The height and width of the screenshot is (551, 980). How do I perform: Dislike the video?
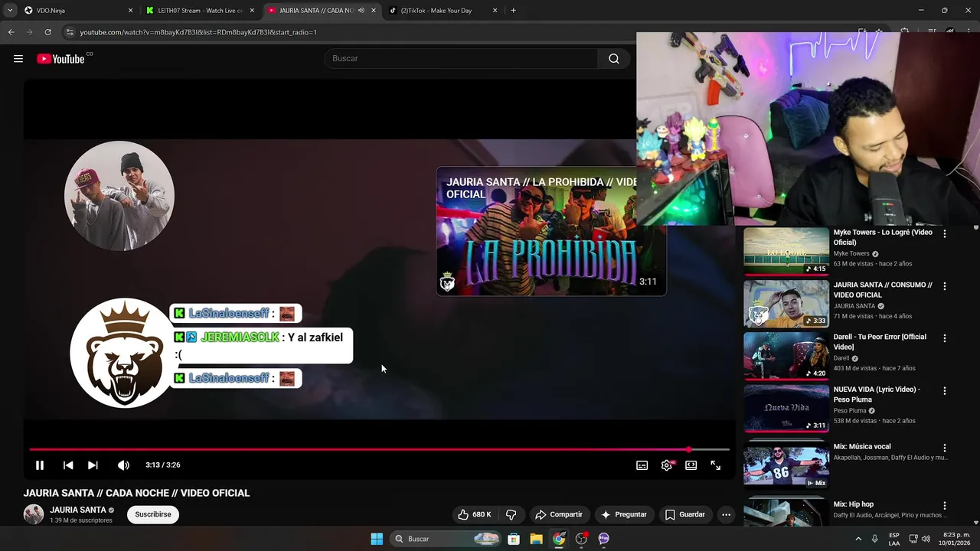[511, 514]
